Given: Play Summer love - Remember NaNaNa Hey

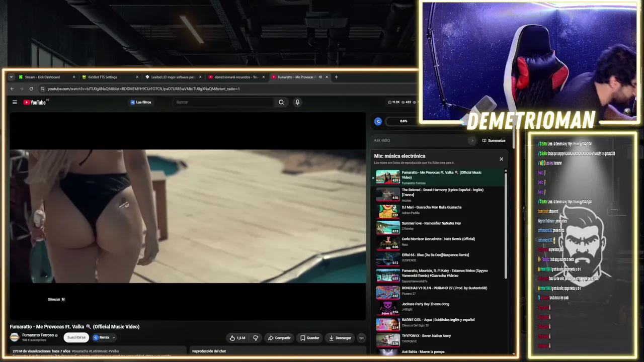Looking at the screenshot, I should pos(438,226).
